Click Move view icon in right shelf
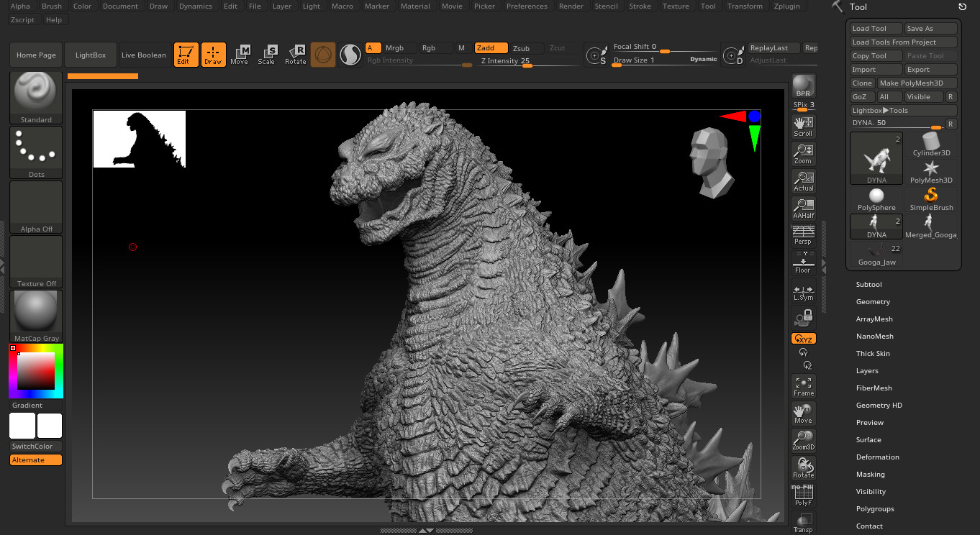 (803, 413)
